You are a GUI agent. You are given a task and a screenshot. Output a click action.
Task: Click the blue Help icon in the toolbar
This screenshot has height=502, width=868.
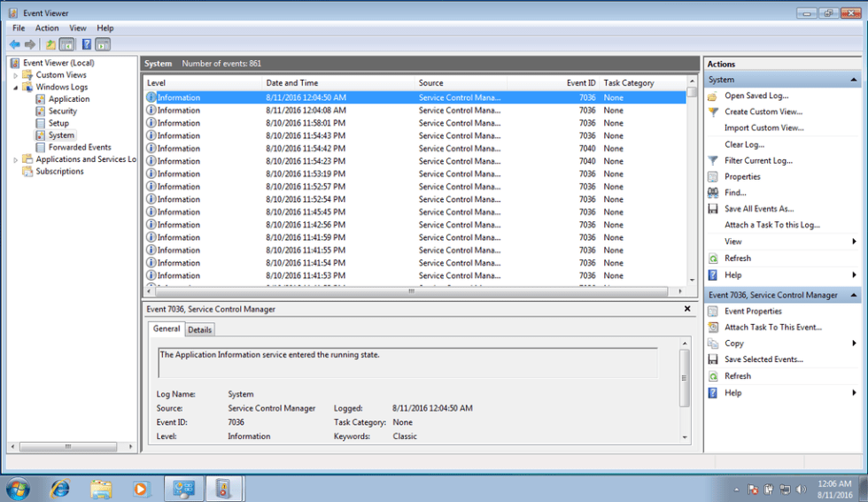(87, 44)
